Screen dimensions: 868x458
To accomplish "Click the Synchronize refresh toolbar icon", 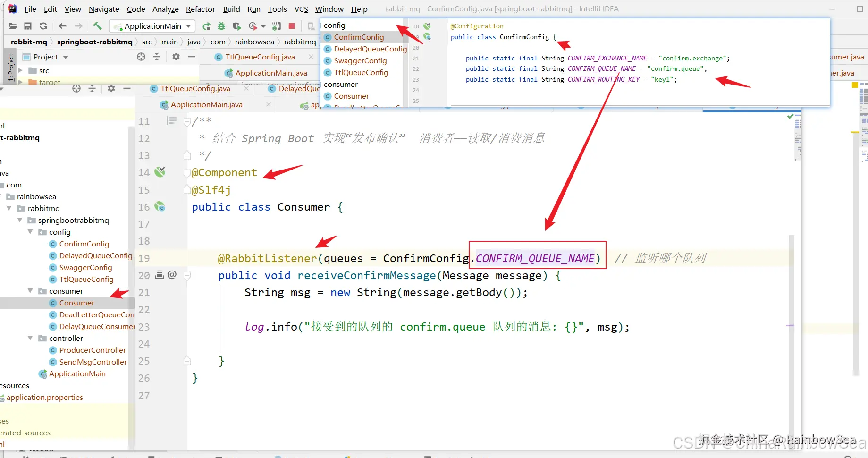I will pyautogui.click(x=43, y=26).
